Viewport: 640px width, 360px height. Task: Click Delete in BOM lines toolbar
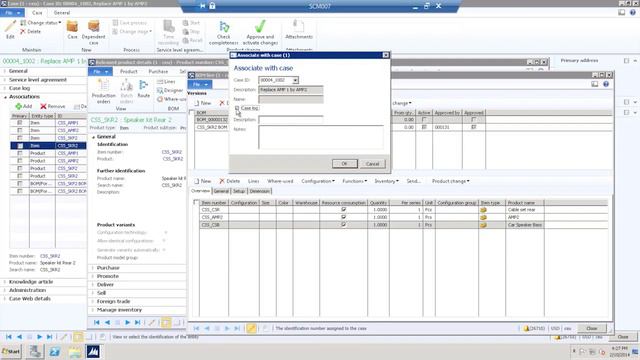click(x=229, y=181)
